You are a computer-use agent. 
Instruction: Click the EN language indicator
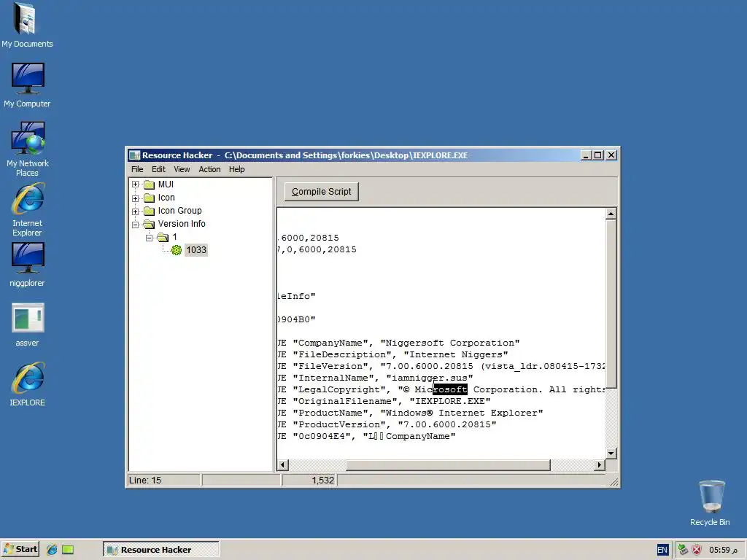(x=662, y=550)
